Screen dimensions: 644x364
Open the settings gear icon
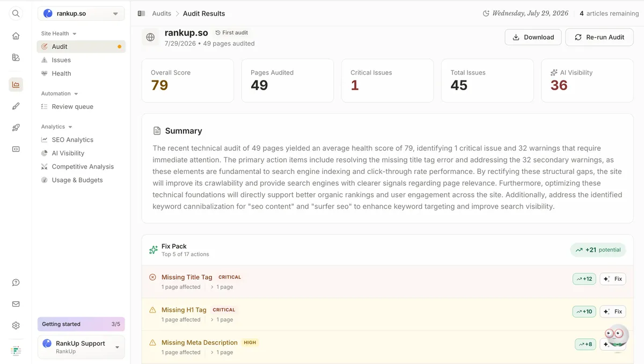[x=16, y=325]
